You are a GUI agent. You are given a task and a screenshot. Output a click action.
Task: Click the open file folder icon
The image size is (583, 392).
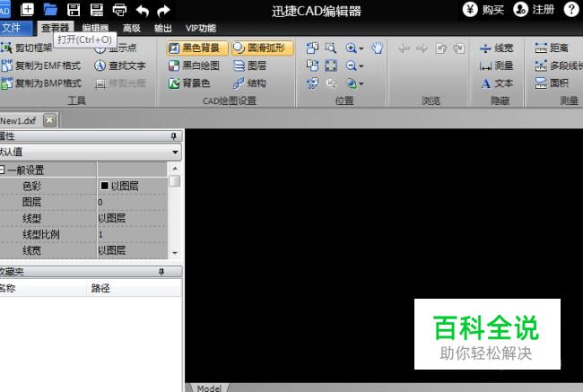tap(51, 10)
